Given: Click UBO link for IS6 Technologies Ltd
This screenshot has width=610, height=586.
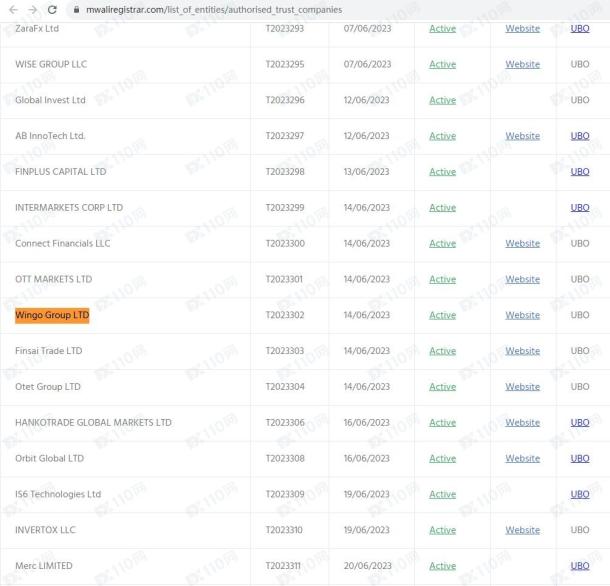Looking at the screenshot, I should (x=579, y=495).
